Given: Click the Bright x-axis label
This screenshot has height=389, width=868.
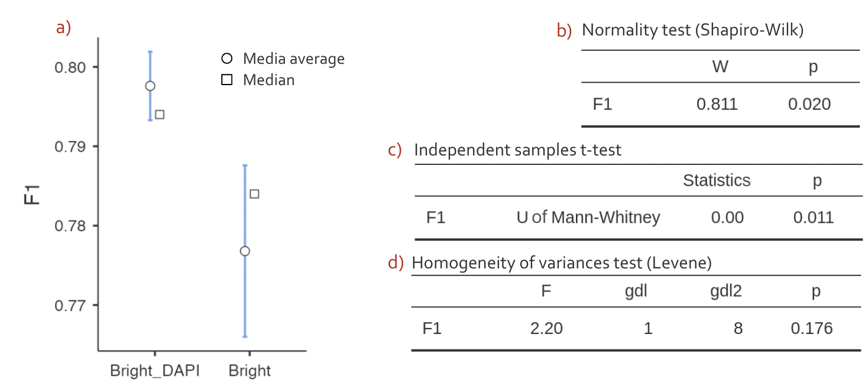Looking at the screenshot, I should (x=250, y=371).
